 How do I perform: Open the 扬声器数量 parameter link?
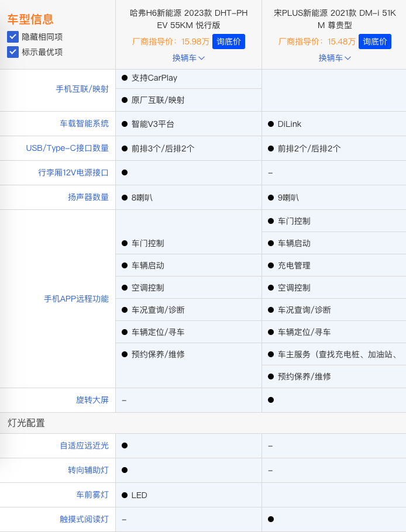click(88, 197)
